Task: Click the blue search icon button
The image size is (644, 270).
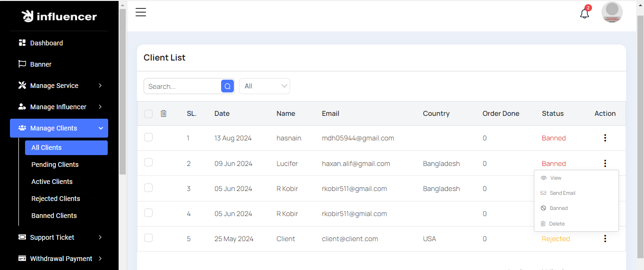Action: [227, 86]
